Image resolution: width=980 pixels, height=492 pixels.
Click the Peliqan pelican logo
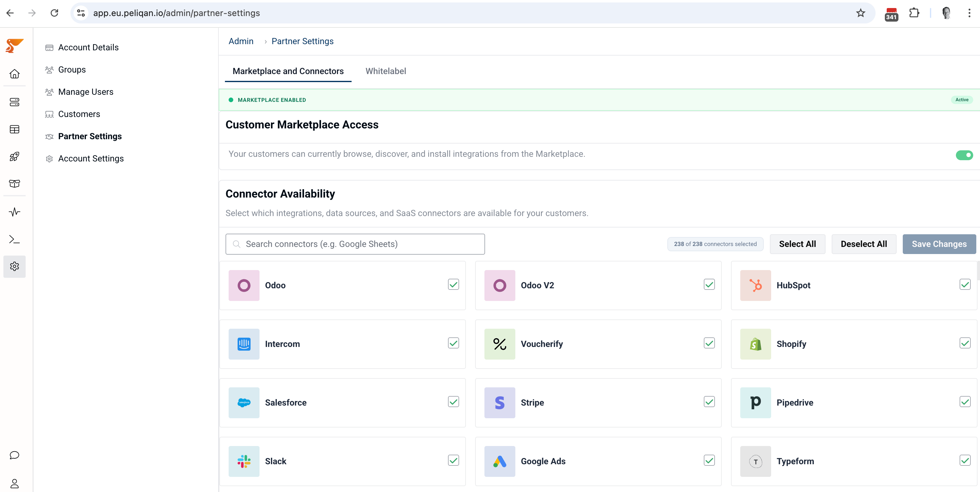coord(15,46)
